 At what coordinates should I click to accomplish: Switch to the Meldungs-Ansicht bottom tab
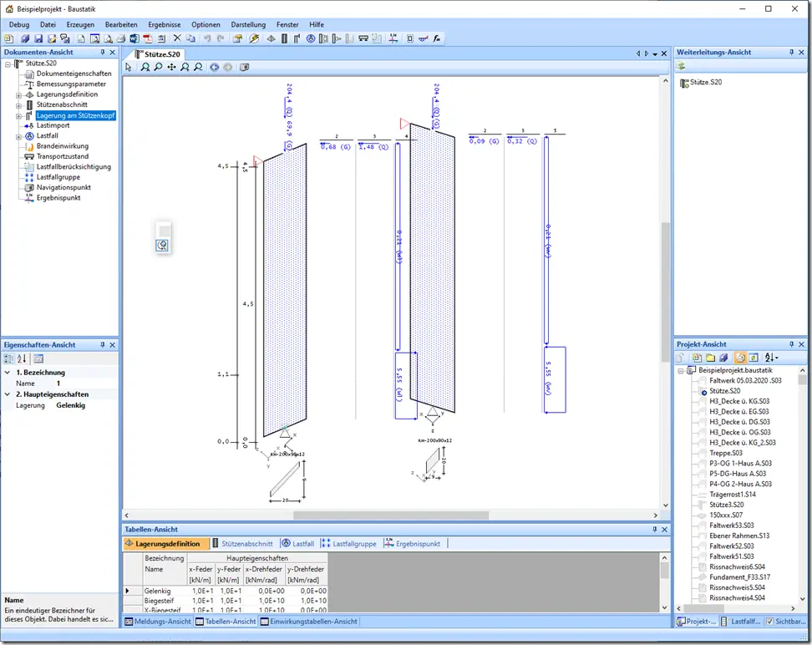(x=158, y=621)
